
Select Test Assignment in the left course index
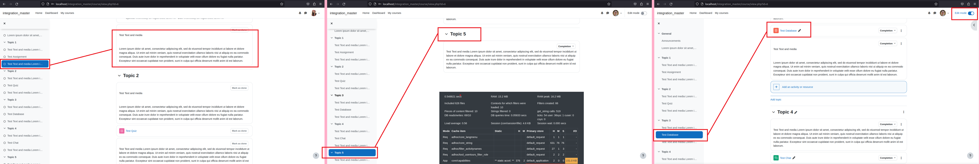point(17,57)
